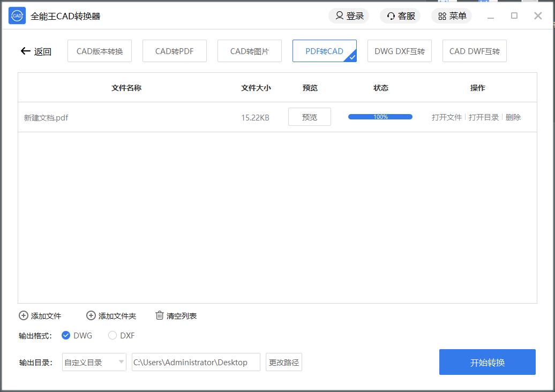
Task: Open the menu grid icon
Action: 442,16
